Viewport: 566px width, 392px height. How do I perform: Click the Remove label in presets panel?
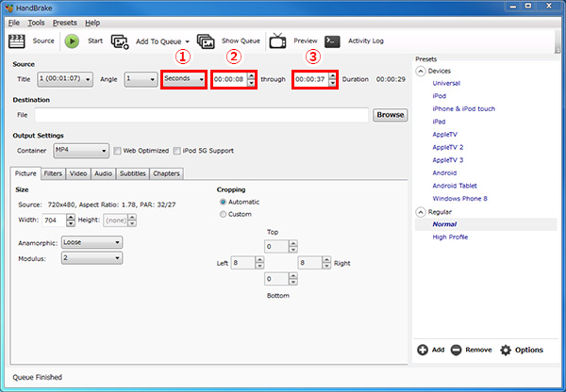pyautogui.click(x=478, y=350)
